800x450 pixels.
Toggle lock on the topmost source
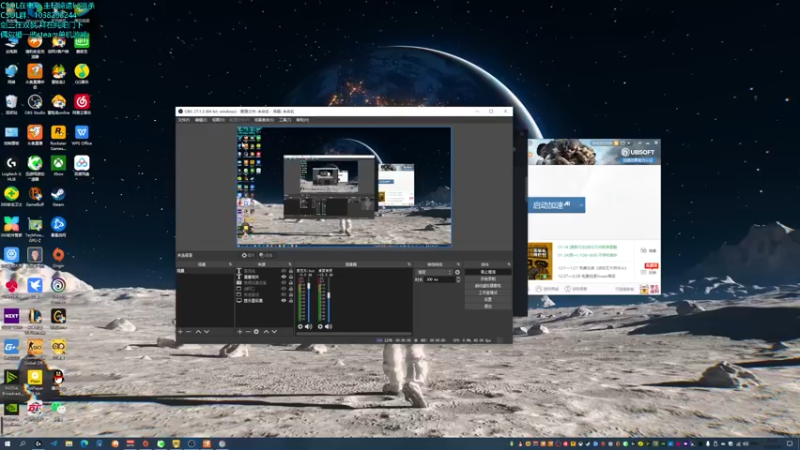(x=291, y=271)
